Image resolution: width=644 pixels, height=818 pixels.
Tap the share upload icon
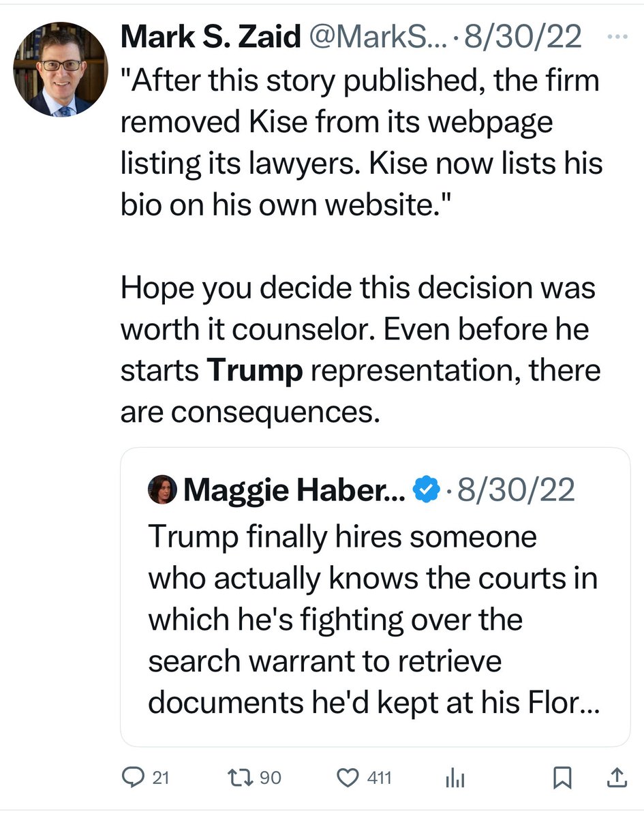coord(615,777)
